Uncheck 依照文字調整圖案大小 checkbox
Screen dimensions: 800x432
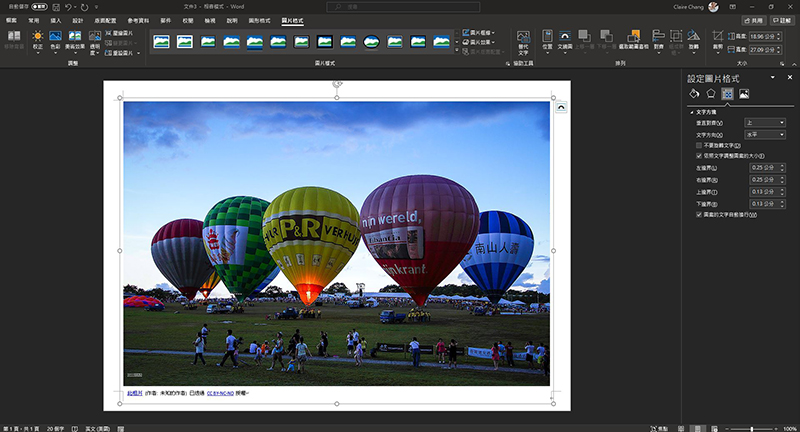tap(699, 156)
